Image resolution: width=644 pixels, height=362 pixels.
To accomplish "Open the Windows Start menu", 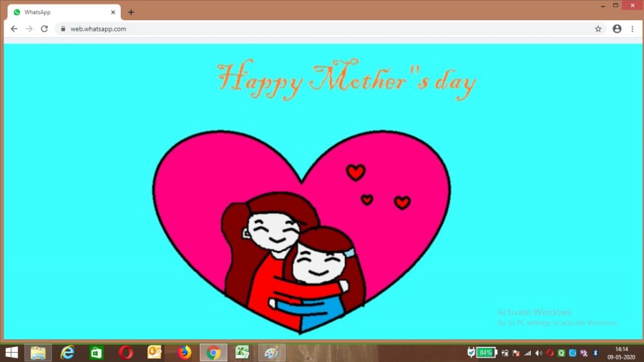I will (12, 353).
